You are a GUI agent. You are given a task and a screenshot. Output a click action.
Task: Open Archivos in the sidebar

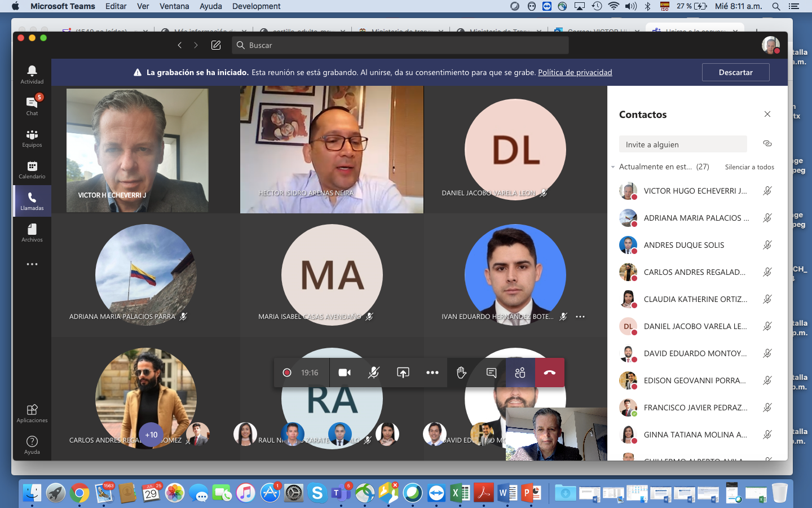(32, 233)
